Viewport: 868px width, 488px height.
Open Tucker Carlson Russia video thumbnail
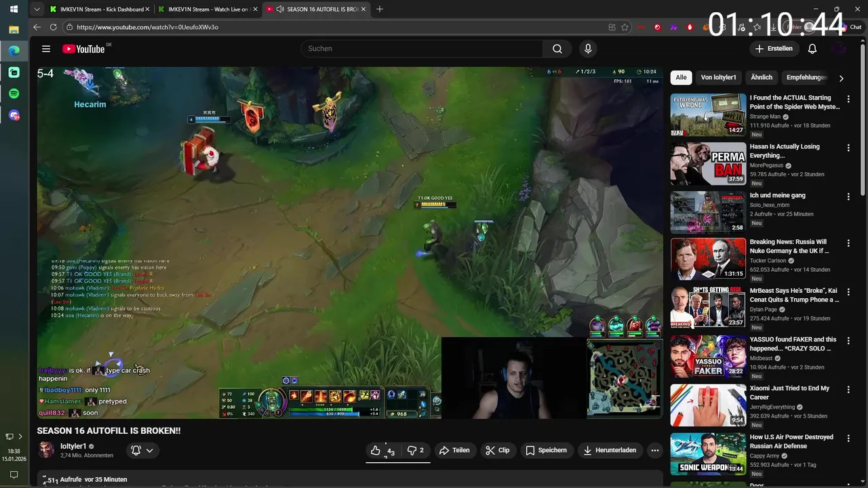[708, 258]
